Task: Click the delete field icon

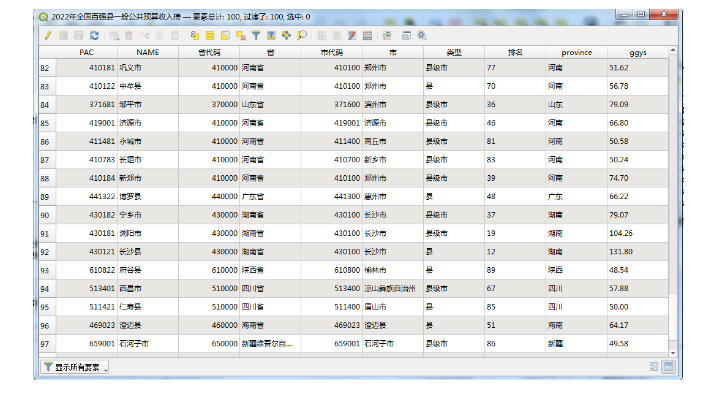Action: coord(337,36)
